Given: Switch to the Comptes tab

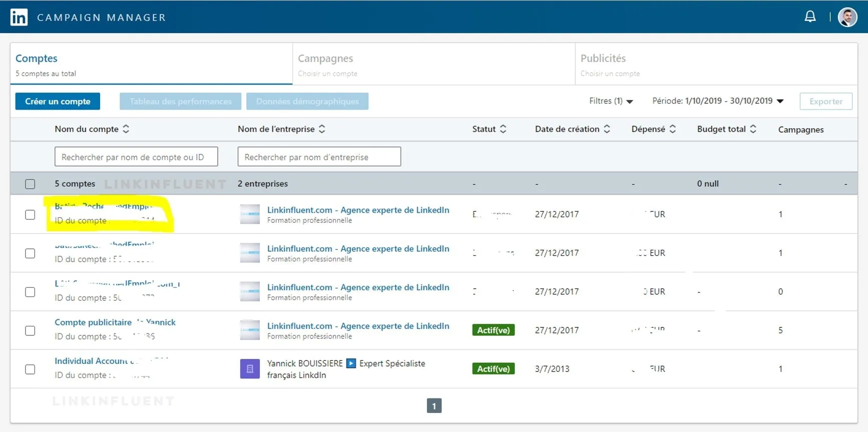Looking at the screenshot, I should [x=151, y=64].
